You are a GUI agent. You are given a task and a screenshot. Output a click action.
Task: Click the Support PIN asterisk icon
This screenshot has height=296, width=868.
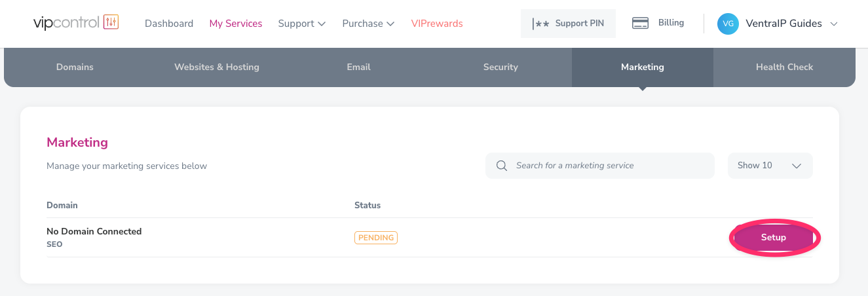(541, 24)
